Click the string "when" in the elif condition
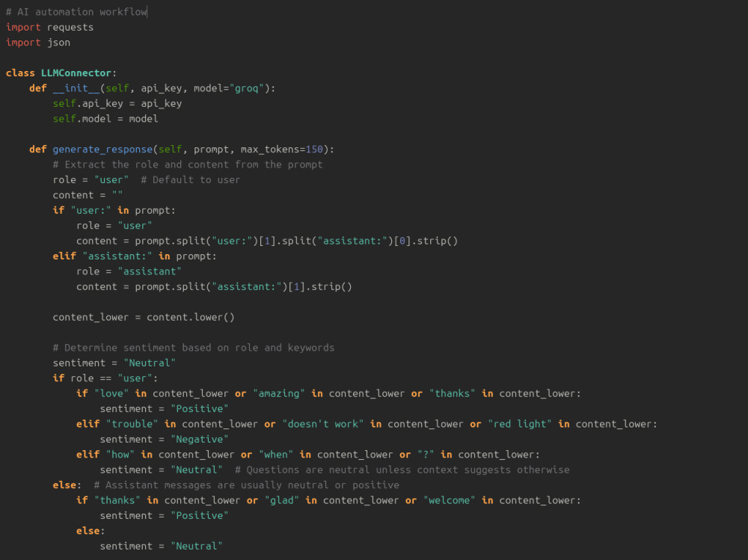748x560 pixels. (x=276, y=455)
